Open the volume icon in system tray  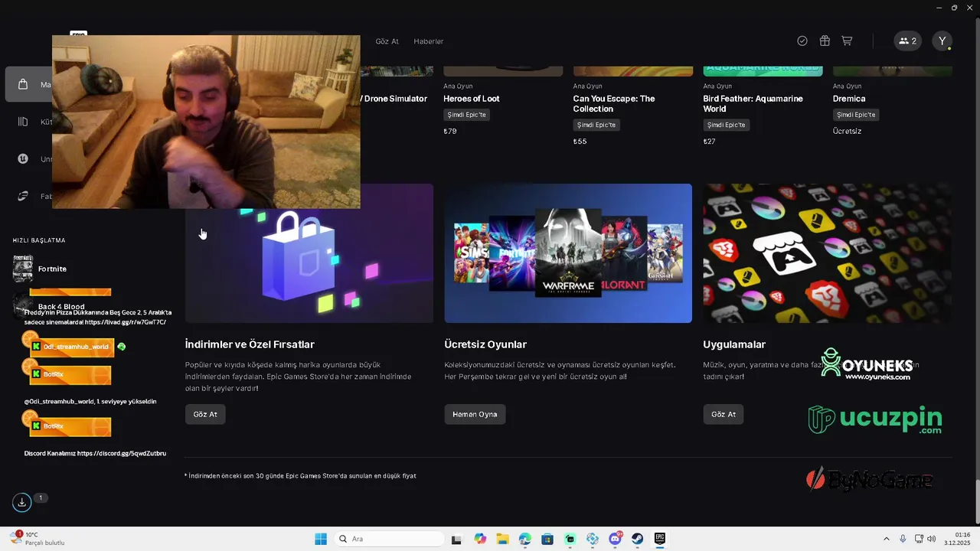pos(932,539)
